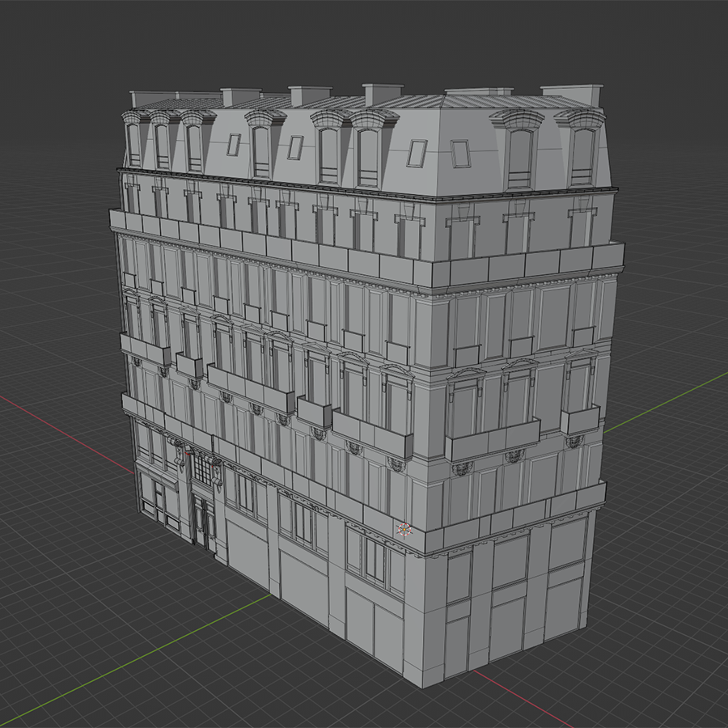Viewport: 728px width, 728px height.
Task: Select the rightmost ground-floor window on right facade
Action: 568,544
